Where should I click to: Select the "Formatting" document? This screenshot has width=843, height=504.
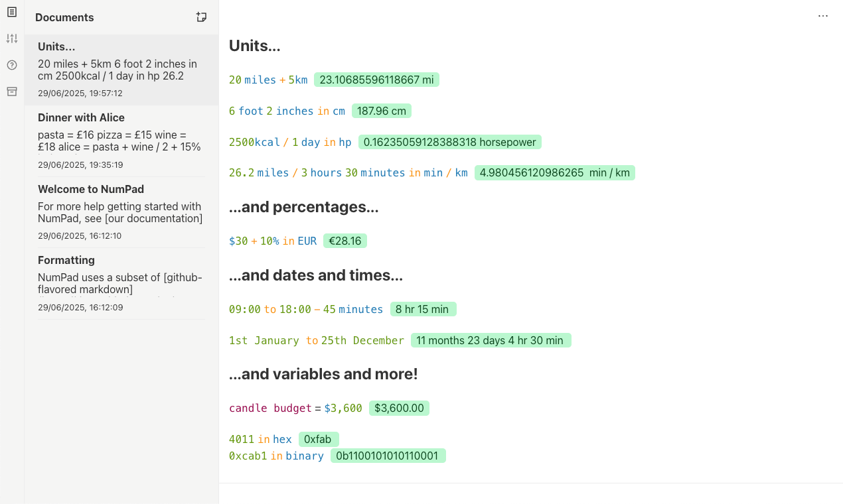point(121,283)
